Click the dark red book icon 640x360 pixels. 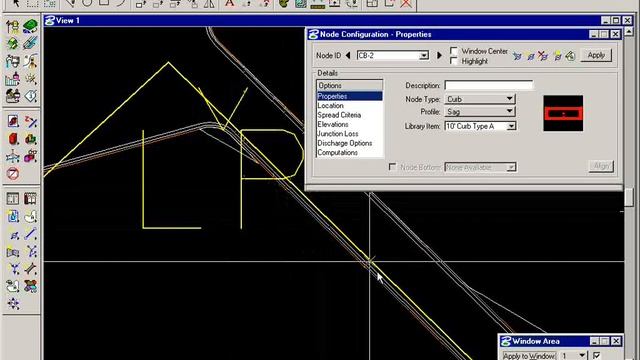(30, 199)
